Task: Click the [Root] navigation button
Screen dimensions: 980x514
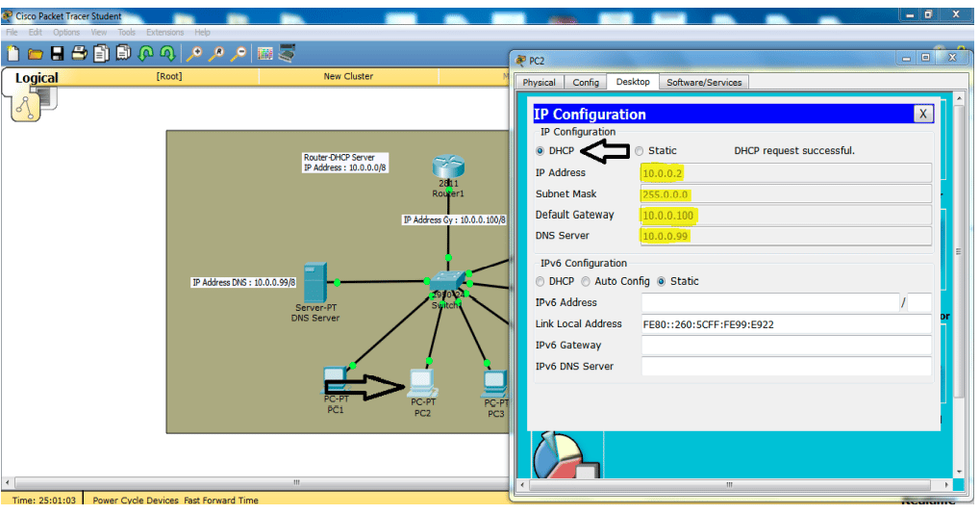Action: click(x=169, y=76)
